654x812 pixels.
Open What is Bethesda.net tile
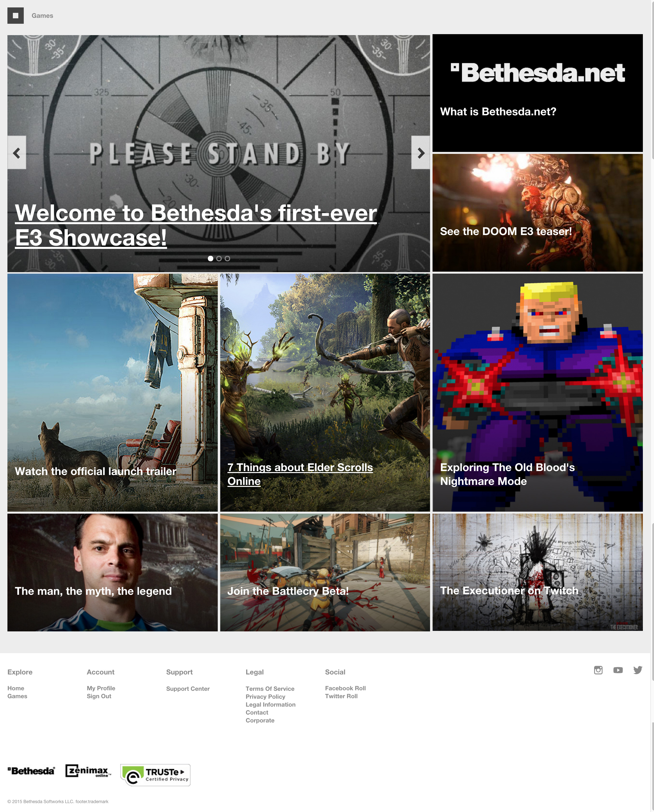click(537, 93)
